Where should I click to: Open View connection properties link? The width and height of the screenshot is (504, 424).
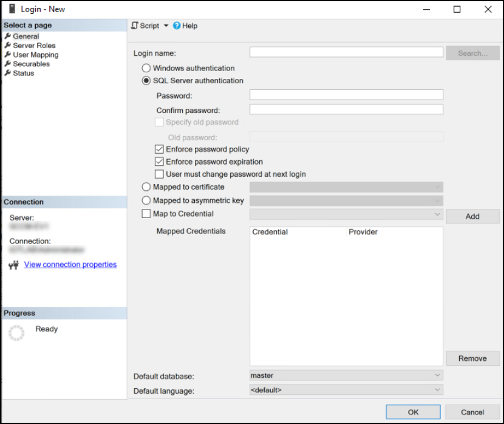70,265
